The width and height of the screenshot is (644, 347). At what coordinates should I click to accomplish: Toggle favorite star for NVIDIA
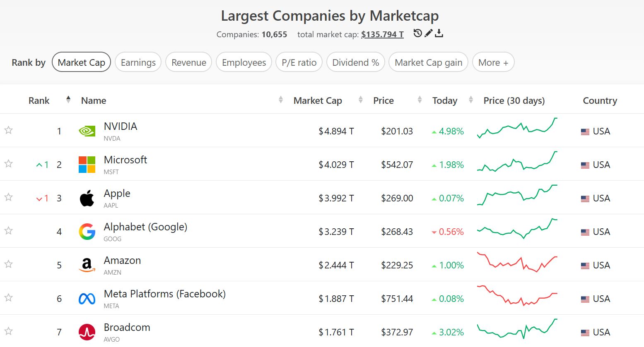pyautogui.click(x=8, y=130)
